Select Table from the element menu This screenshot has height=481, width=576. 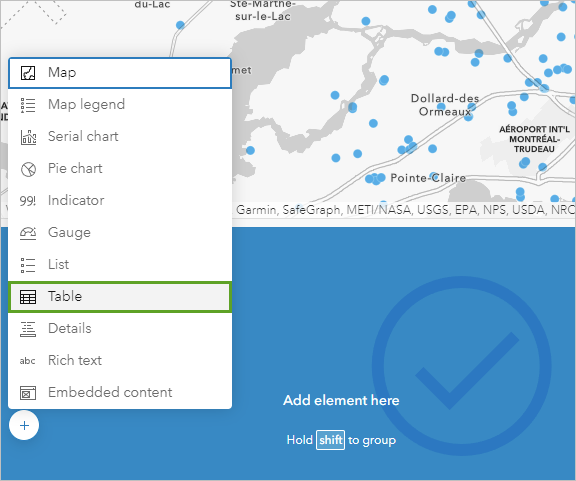click(x=120, y=297)
